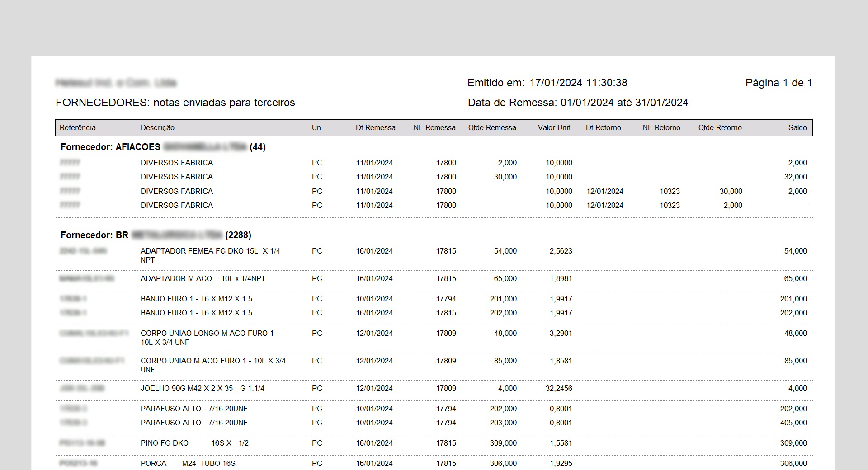Click return quantity 30,000 for NF 10323
Image resolution: width=868 pixels, height=470 pixels.
(x=731, y=191)
